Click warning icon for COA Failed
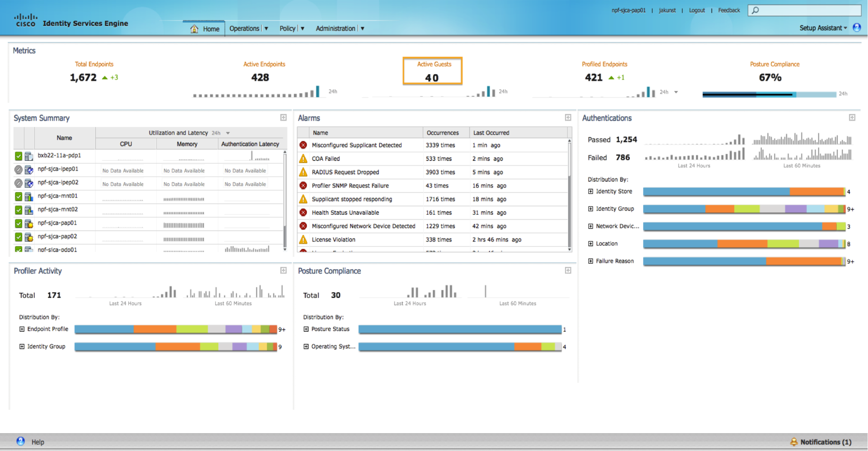The image size is (868, 451). 303,159
